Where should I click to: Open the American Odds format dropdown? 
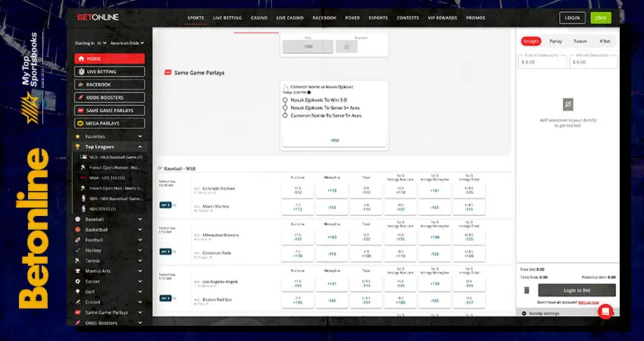pos(127,42)
